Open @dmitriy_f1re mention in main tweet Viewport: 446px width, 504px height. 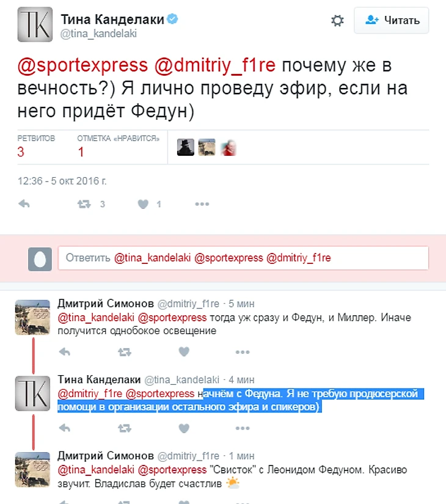pos(215,65)
